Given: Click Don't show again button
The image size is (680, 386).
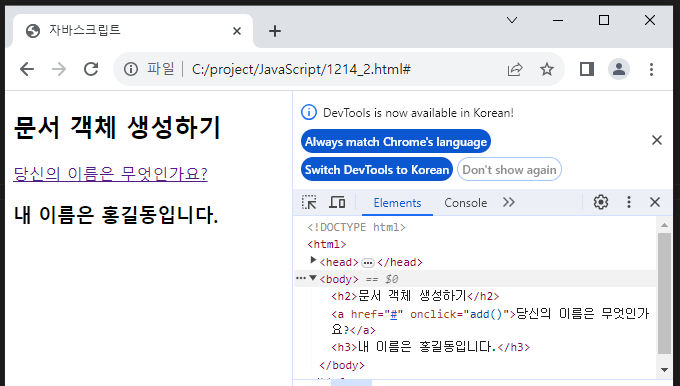Looking at the screenshot, I should click(509, 169).
